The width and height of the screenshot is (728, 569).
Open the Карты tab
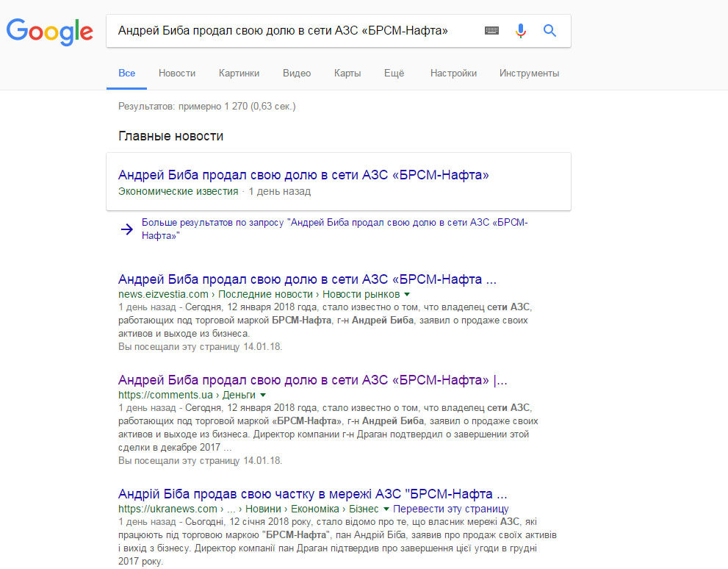(x=347, y=74)
